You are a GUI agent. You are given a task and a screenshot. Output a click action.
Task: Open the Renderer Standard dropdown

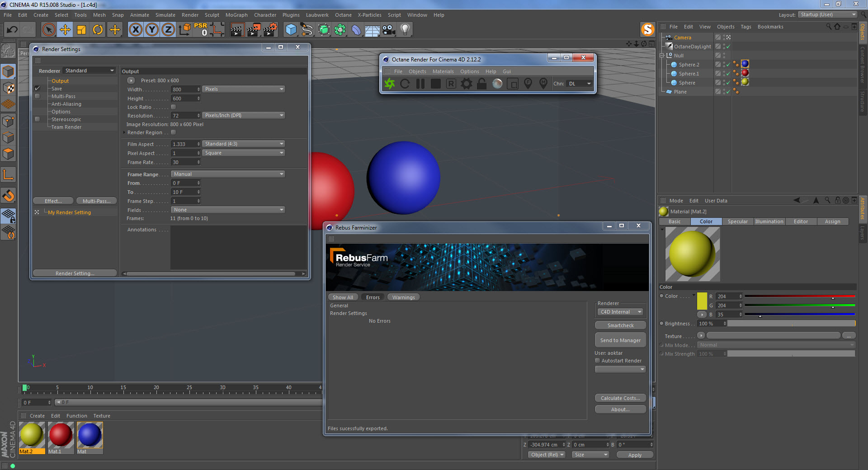coord(89,71)
